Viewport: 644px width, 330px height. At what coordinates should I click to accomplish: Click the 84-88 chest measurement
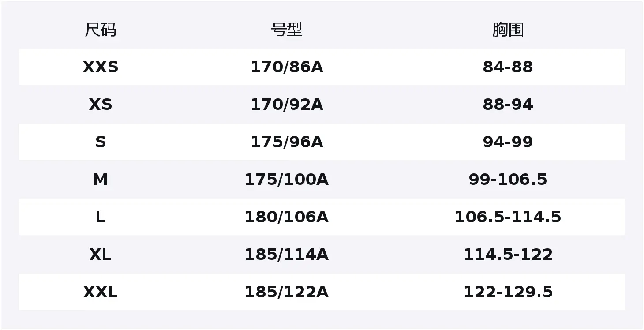(x=508, y=67)
